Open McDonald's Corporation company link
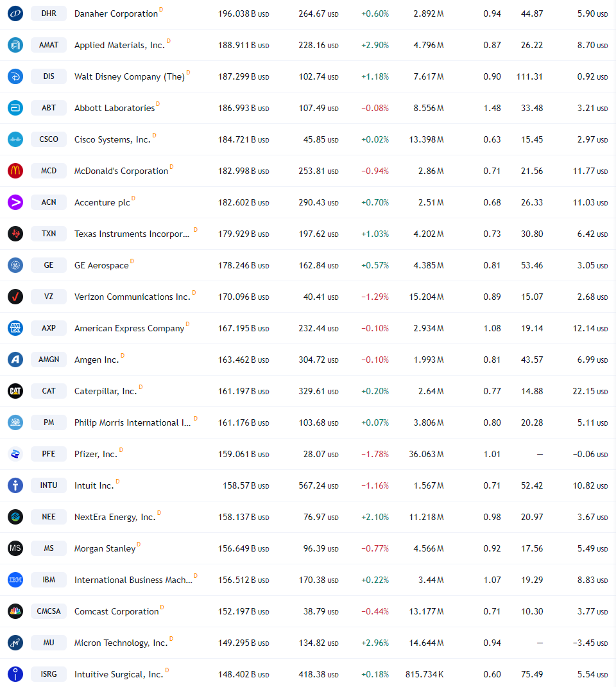 (121, 171)
